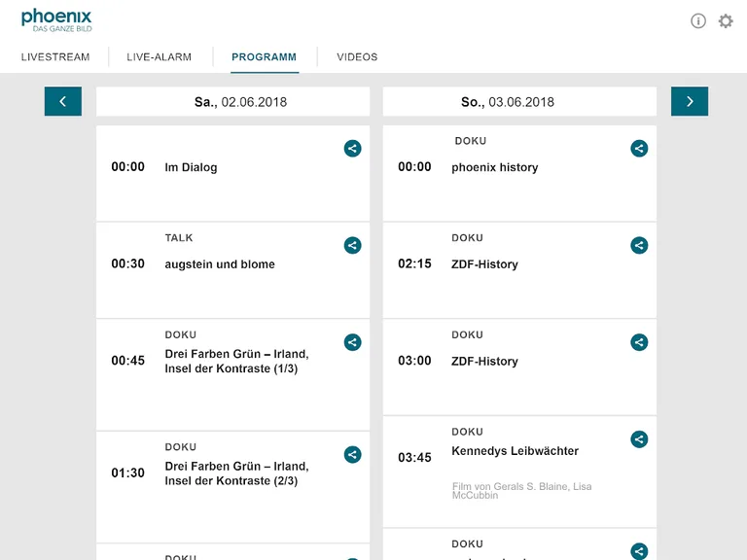The width and height of the screenshot is (747, 560).
Task: Share Drei Farben Grün (2/3) entry
Action: 352,454
